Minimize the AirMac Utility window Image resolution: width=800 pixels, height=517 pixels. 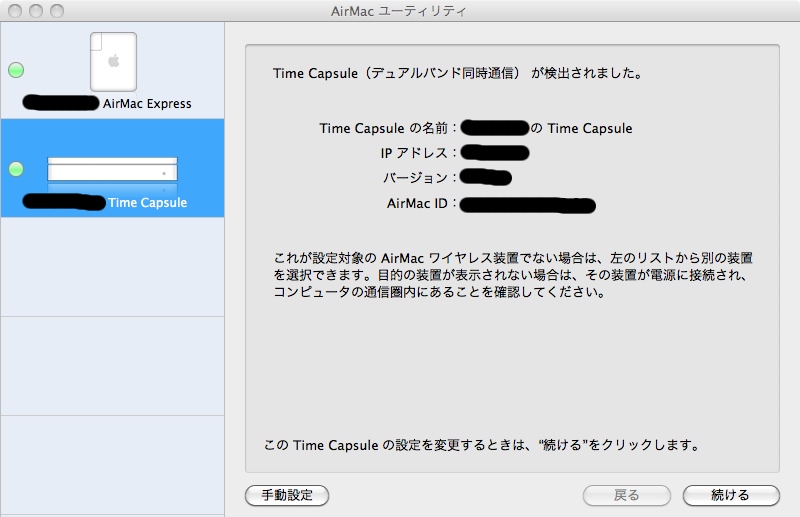36,11
